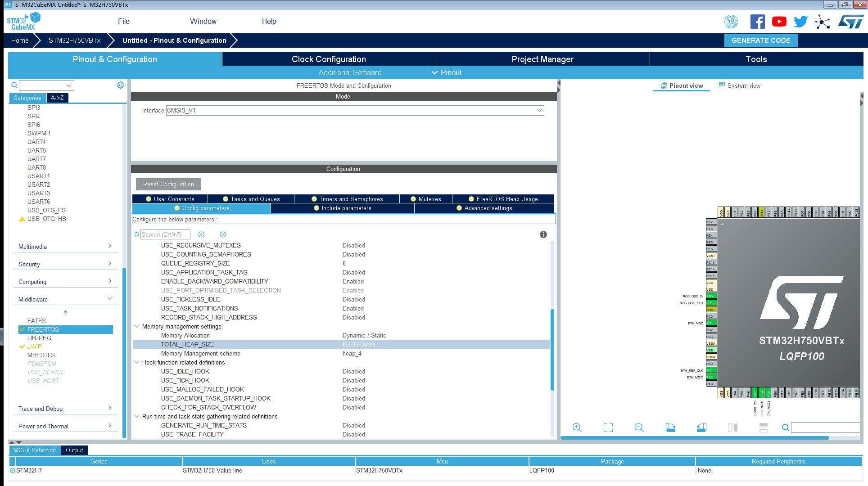Click the fit-to-screen icon

(608, 427)
